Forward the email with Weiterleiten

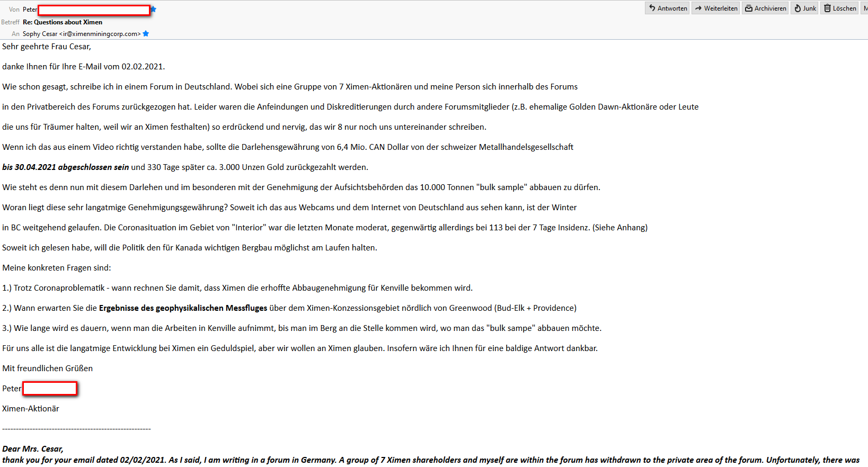coord(716,8)
